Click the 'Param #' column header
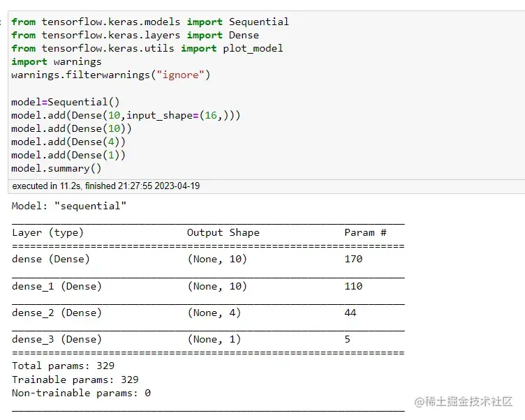Screen dimensions: 525x420 tap(365, 232)
